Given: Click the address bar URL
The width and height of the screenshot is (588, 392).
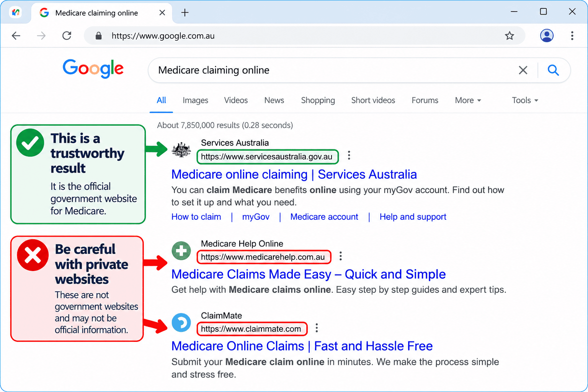Looking at the screenshot, I should pyautogui.click(x=163, y=36).
